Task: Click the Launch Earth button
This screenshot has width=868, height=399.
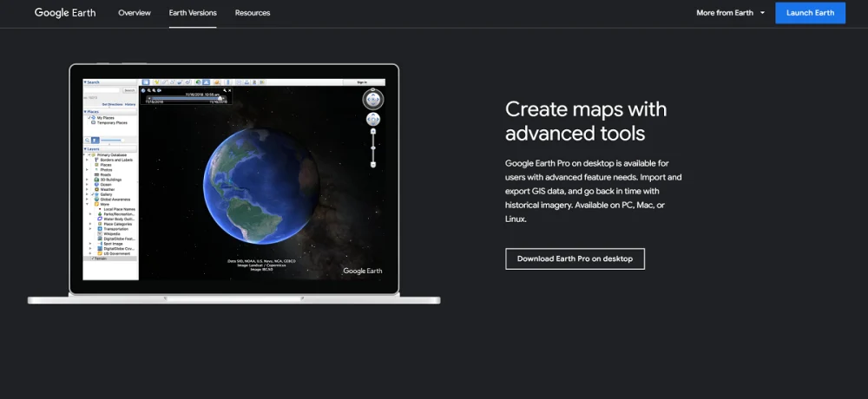Action: [x=810, y=13]
